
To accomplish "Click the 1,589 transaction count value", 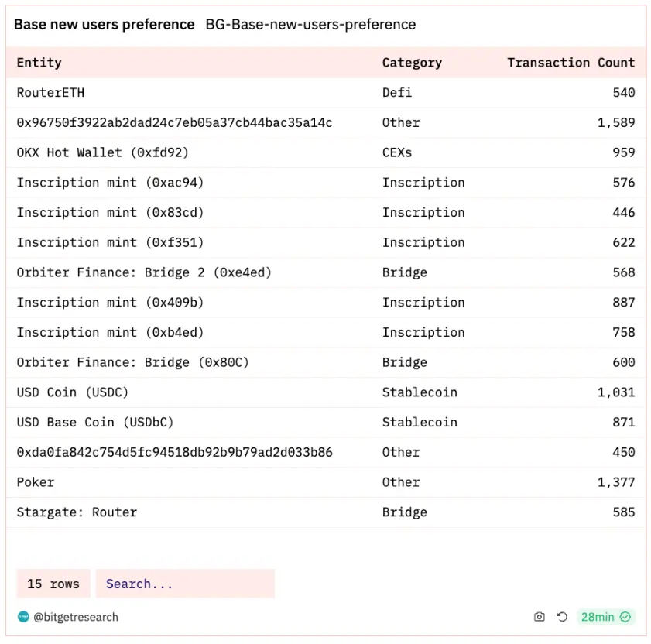I will tap(616, 122).
